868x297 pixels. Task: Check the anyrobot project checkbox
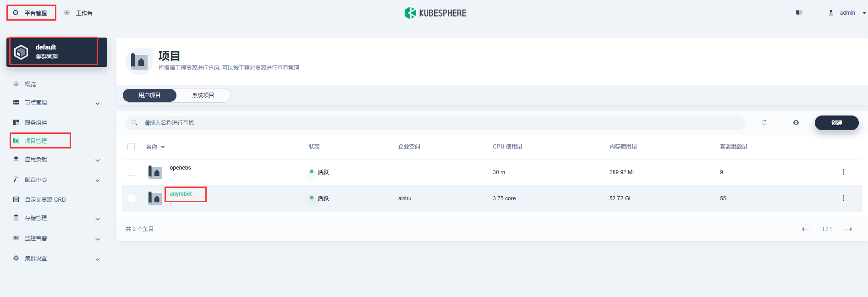click(x=132, y=198)
